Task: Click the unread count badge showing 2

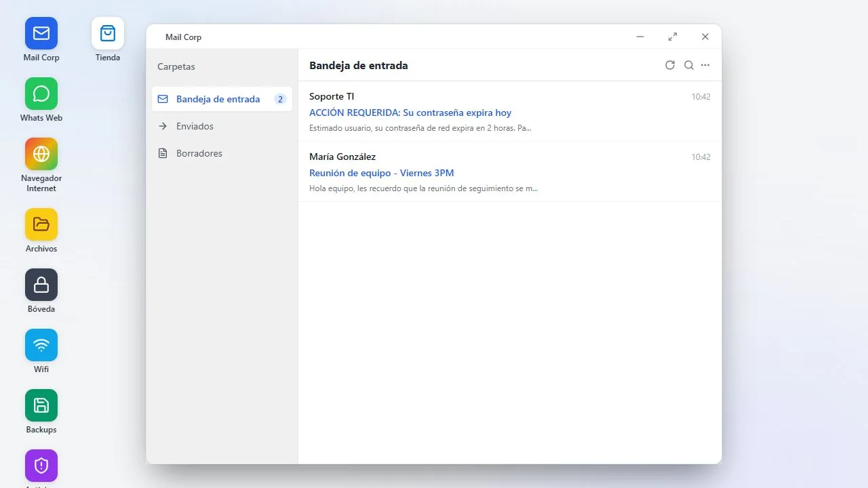Action: click(x=280, y=99)
